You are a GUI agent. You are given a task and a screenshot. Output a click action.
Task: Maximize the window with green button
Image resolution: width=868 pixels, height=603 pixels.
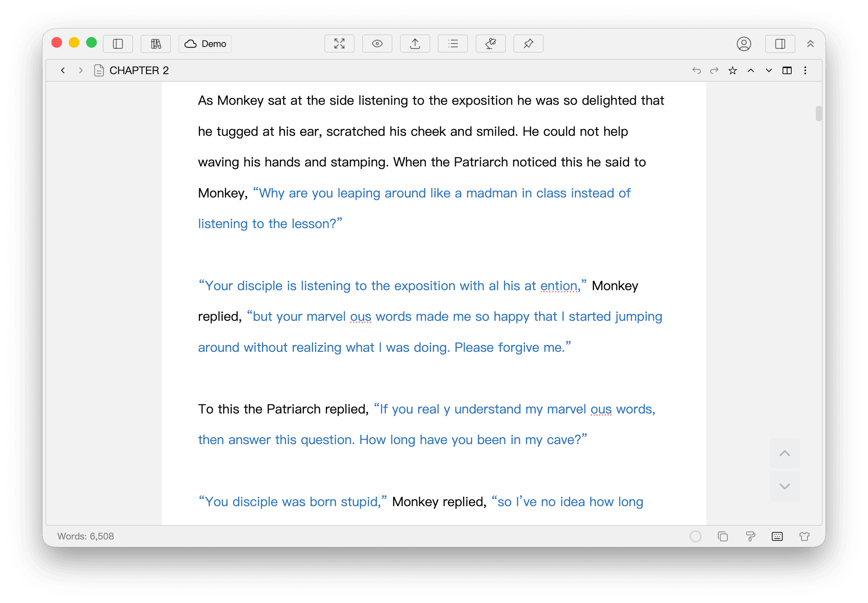click(x=91, y=43)
